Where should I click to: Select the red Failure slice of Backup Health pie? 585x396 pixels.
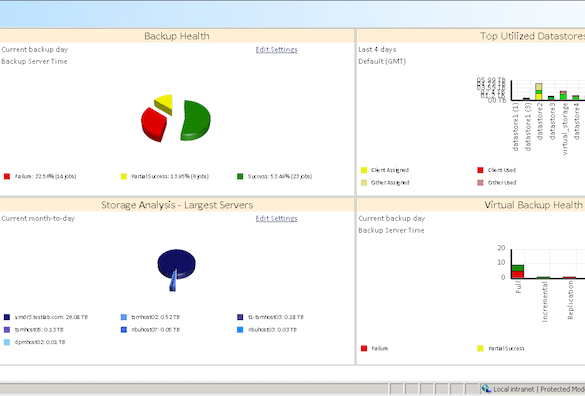click(153, 124)
